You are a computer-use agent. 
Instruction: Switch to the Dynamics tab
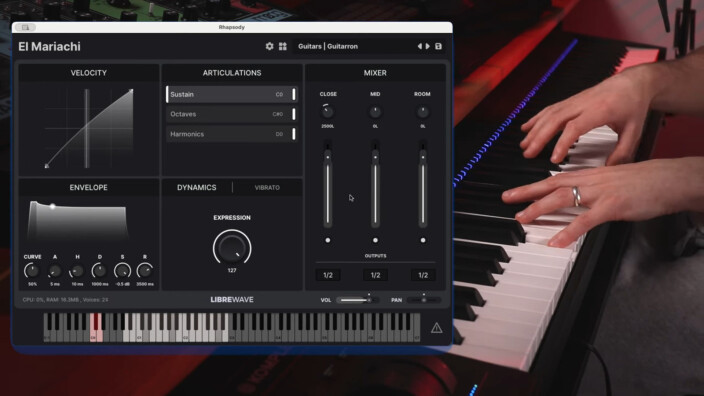tap(197, 188)
